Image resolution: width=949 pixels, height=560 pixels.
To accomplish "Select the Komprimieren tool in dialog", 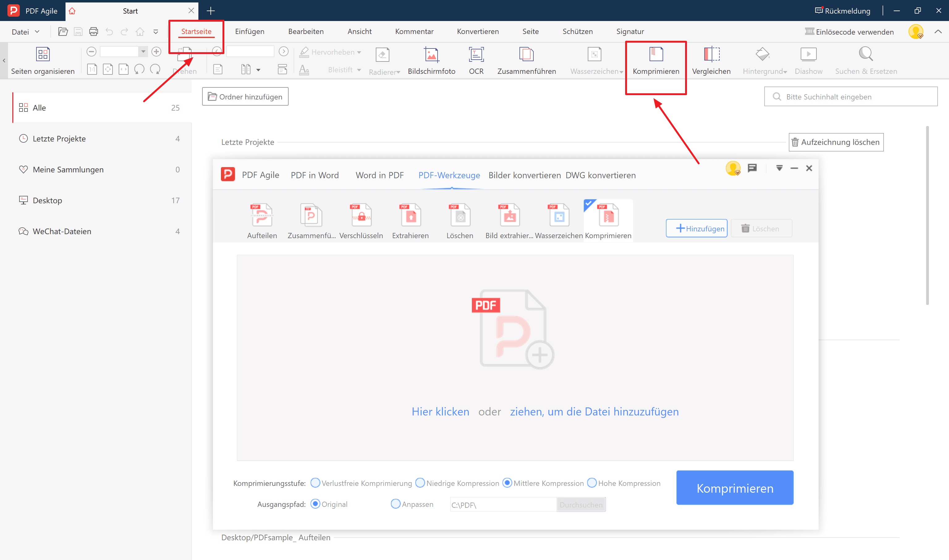I will pyautogui.click(x=608, y=221).
